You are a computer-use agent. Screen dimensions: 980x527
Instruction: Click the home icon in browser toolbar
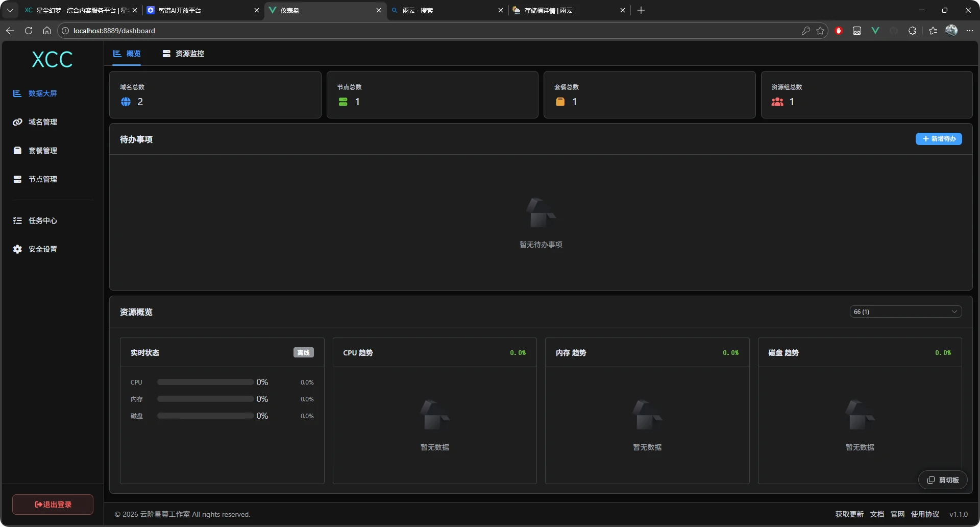tap(47, 31)
